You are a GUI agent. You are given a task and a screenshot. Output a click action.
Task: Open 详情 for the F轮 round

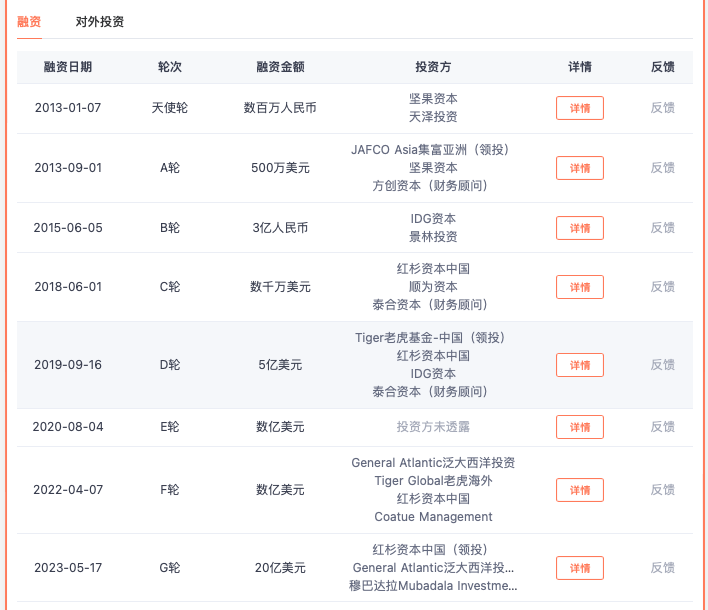tap(579, 490)
